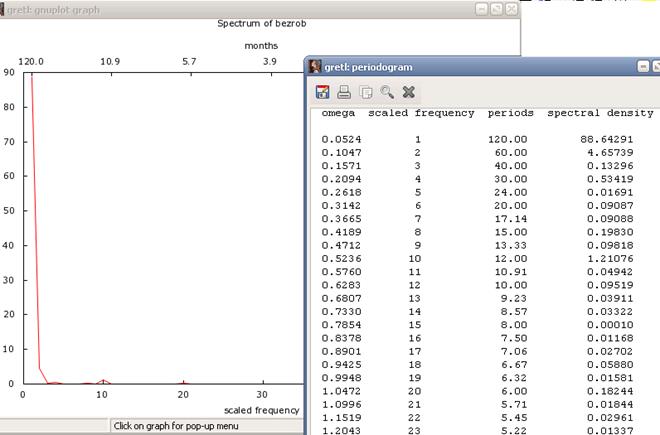The height and width of the screenshot is (435, 660).
Task: Click period value 5.45
Action: tap(514, 418)
